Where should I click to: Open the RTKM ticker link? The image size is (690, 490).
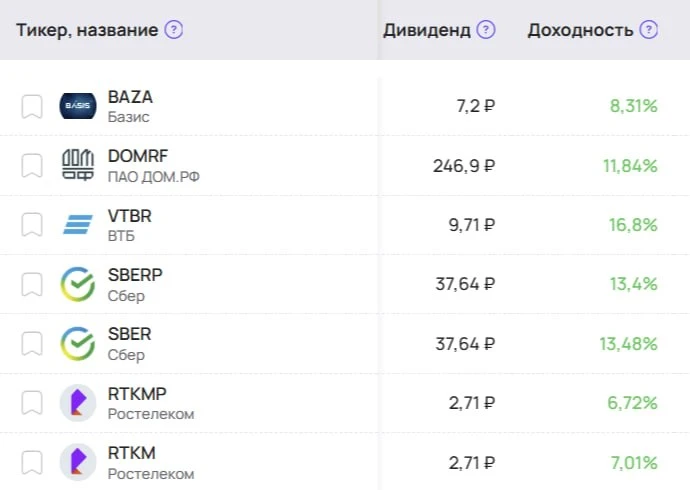pos(132,453)
